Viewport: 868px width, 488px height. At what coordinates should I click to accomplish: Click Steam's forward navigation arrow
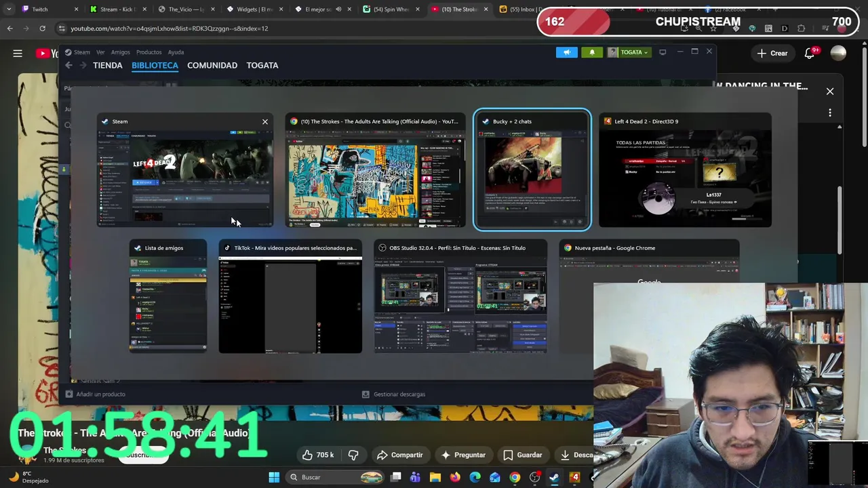pyautogui.click(x=83, y=65)
